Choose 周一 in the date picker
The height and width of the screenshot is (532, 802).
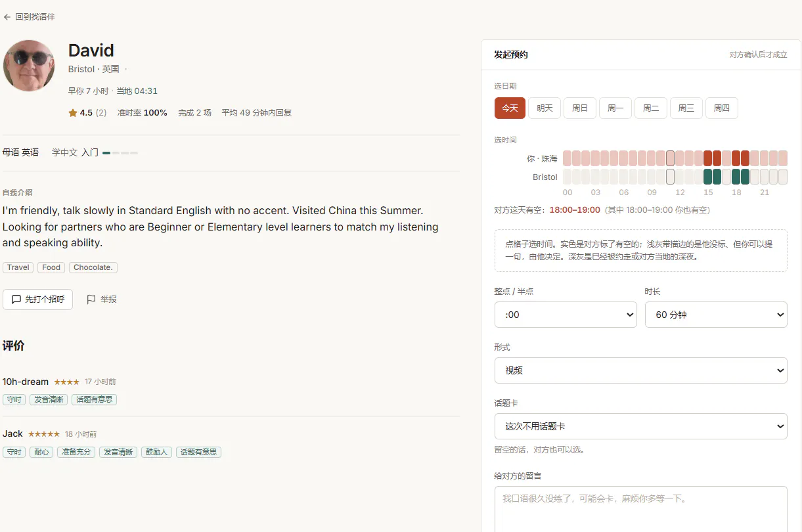click(615, 108)
